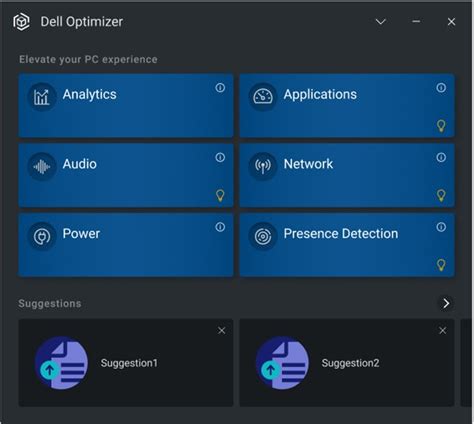Click the Presence Detection radar icon

pyautogui.click(x=263, y=236)
